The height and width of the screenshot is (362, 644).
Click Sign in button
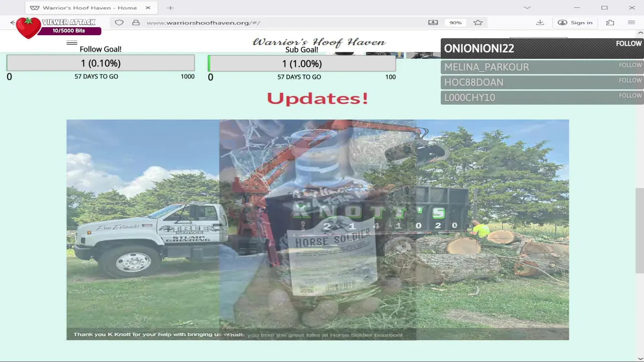pos(576,23)
